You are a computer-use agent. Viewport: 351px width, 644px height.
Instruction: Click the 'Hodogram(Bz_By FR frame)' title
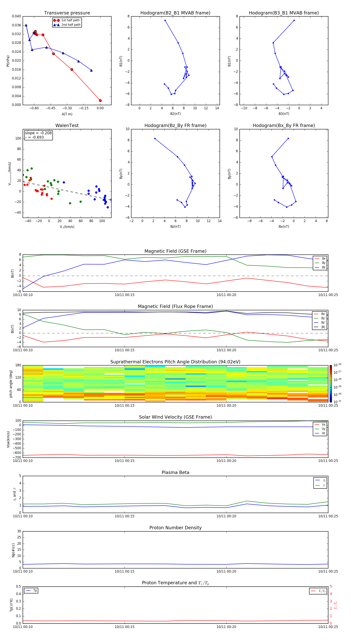175,125
